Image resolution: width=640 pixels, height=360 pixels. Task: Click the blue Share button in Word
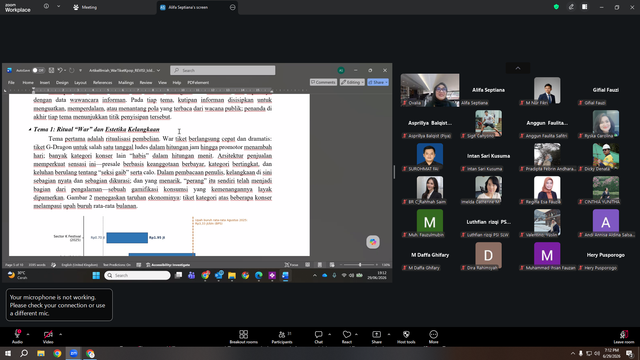pyautogui.click(x=378, y=82)
